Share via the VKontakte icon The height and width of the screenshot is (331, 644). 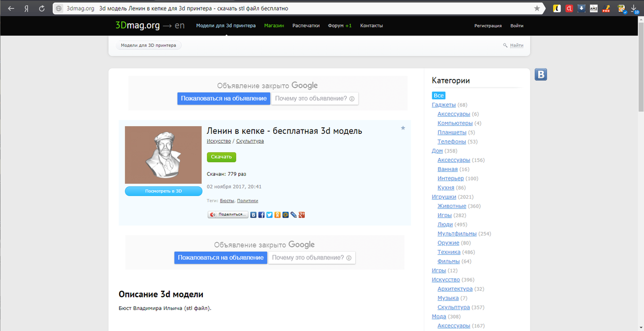[x=253, y=214]
